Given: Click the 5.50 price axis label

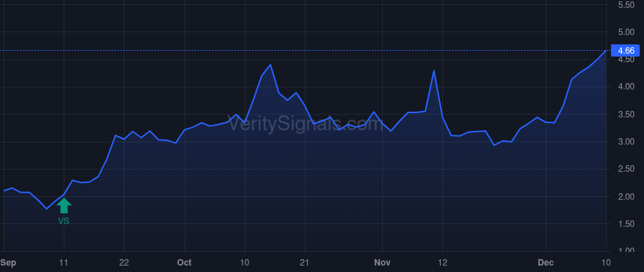Looking at the screenshot, I should 626,4.
